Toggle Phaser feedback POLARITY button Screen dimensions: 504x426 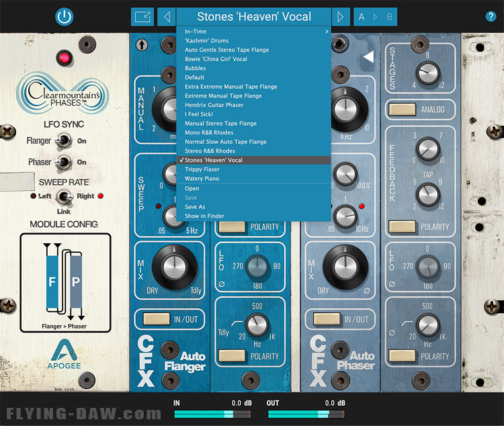[402, 226]
